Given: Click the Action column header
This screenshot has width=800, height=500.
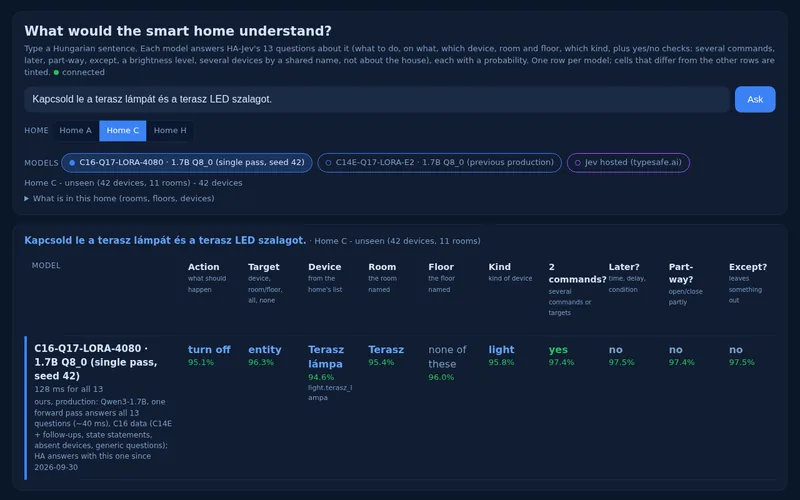Looking at the screenshot, I should click(x=204, y=267).
